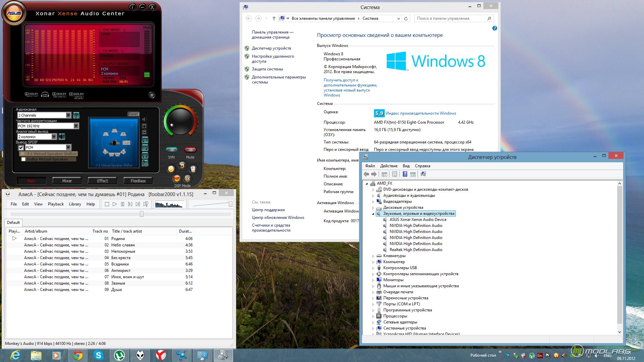Click the Random playback button in foobar2000

click(x=146, y=204)
